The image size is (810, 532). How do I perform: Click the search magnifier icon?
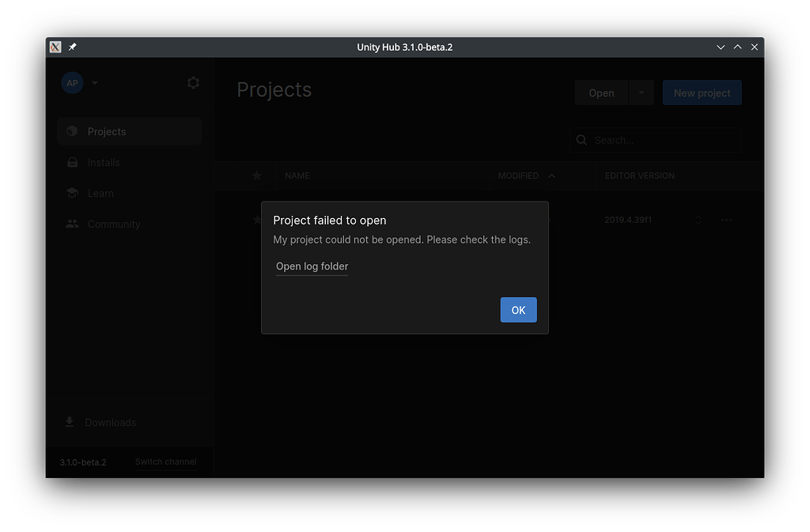[x=582, y=140]
